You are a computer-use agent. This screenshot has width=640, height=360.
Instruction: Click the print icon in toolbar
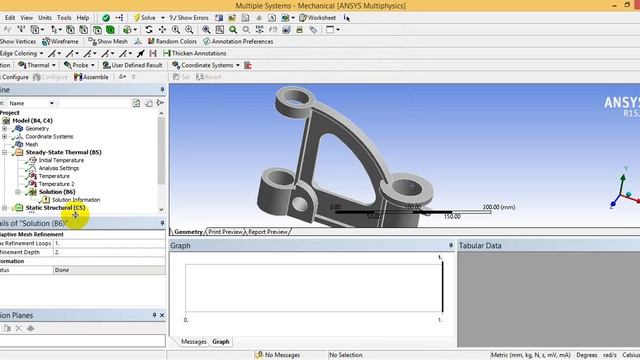point(300,29)
